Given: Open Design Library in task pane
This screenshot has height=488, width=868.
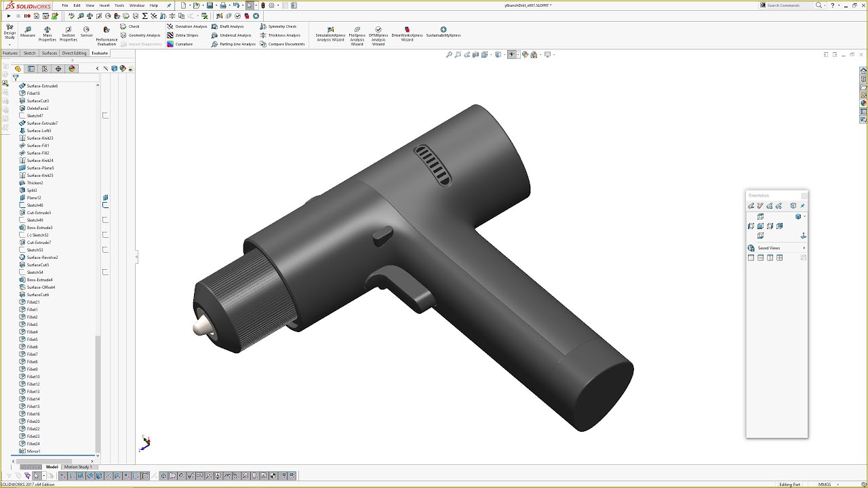Looking at the screenshot, I should click(863, 79).
